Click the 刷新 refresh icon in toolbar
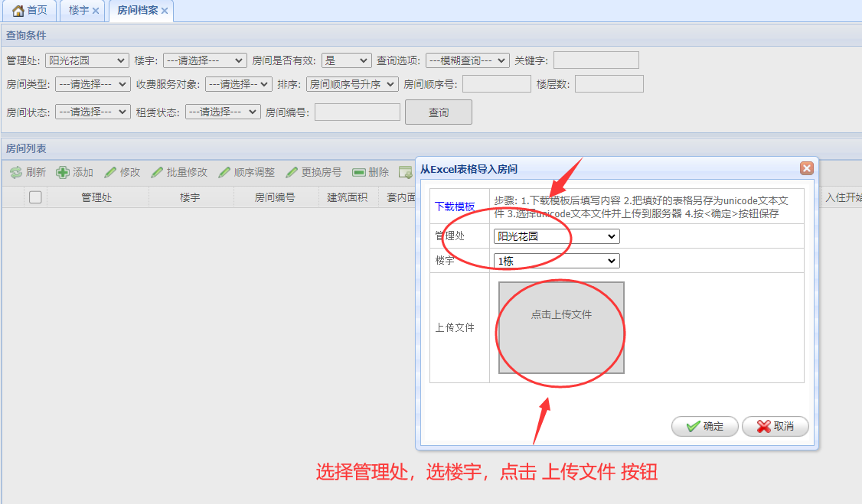 click(x=15, y=173)
